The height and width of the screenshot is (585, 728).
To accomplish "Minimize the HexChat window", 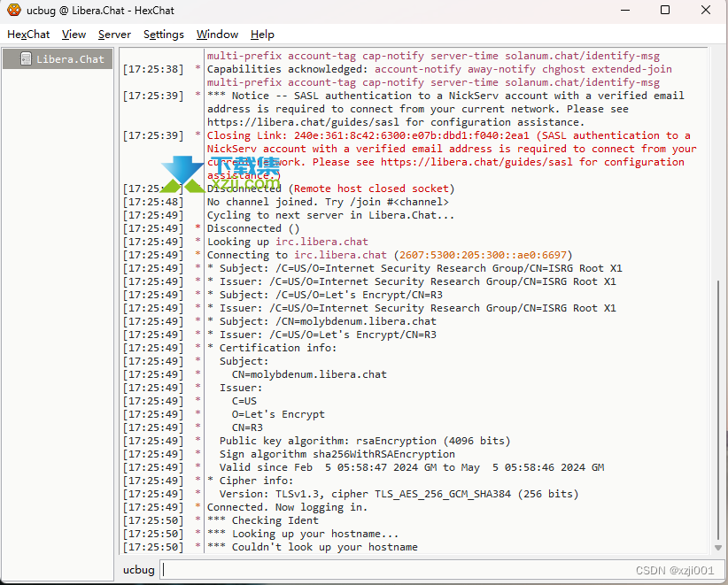I will tap(625, 10).
